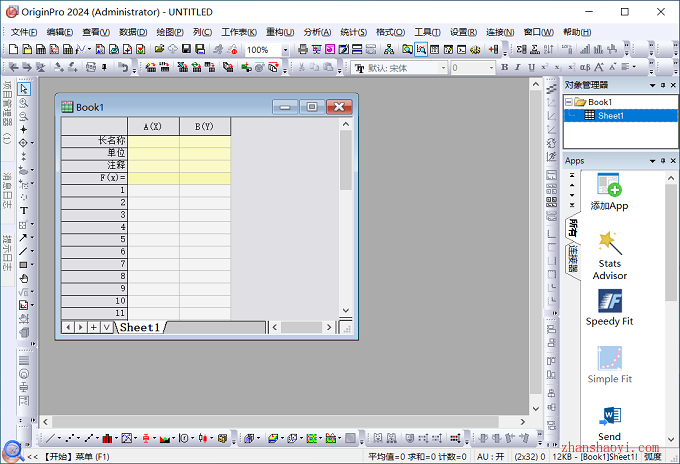Click the Area plot icon in graph toolbar
This screenshot has width=680, height=464.
coord(164,438)
